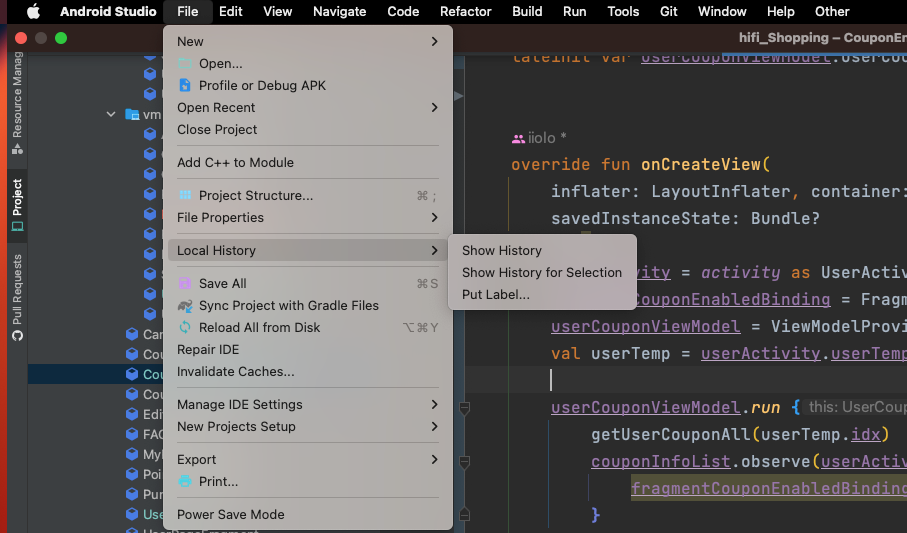Viewport: 907px width, 533px height.
Task: Open the Pull Requests tool window
Action: [x=17, y=298]
